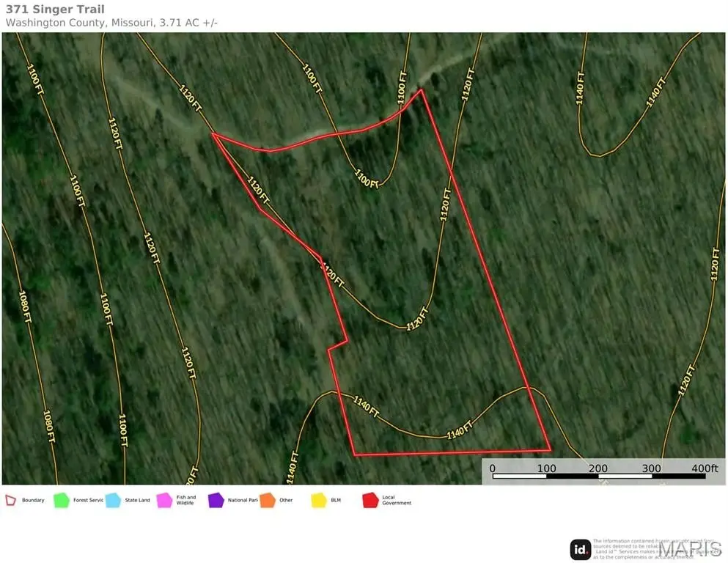Click the map scale bar

click(598, 476)
